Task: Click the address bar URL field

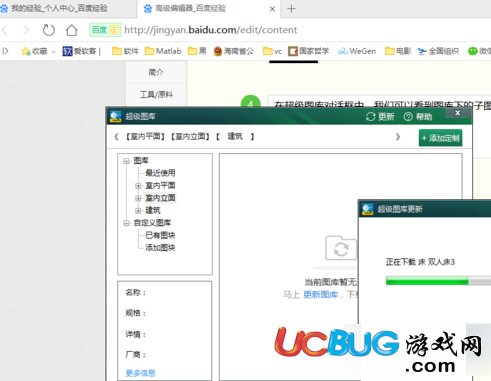Action: coord(211,30)
